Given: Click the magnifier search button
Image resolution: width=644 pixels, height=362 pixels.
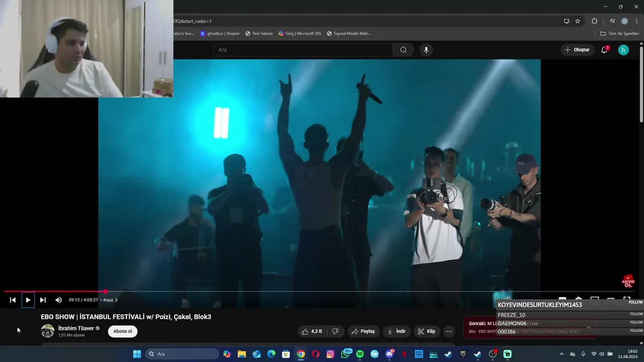Looking at the screenshot, I should coord(404,50).
